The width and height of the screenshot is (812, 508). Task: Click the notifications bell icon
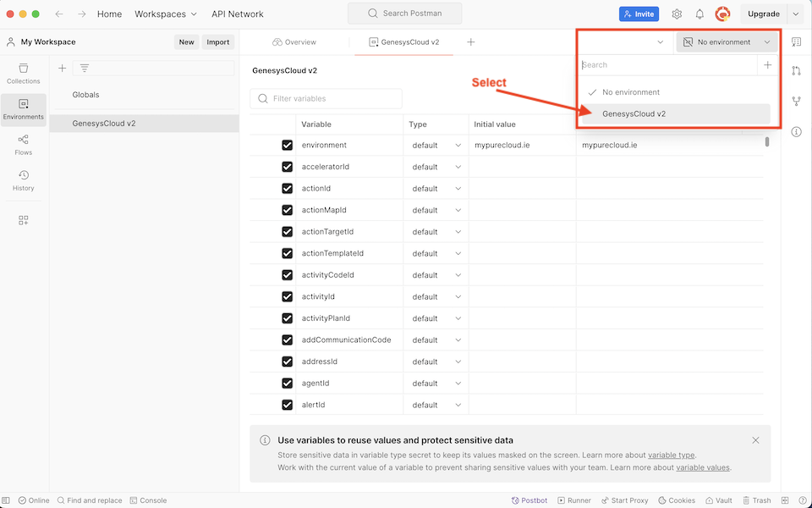(x=700, y=14)
